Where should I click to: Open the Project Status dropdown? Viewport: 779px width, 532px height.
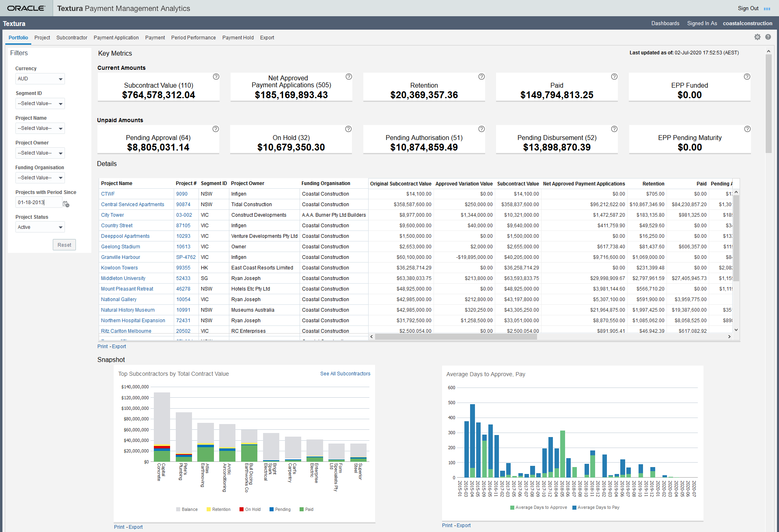(40, 227)
